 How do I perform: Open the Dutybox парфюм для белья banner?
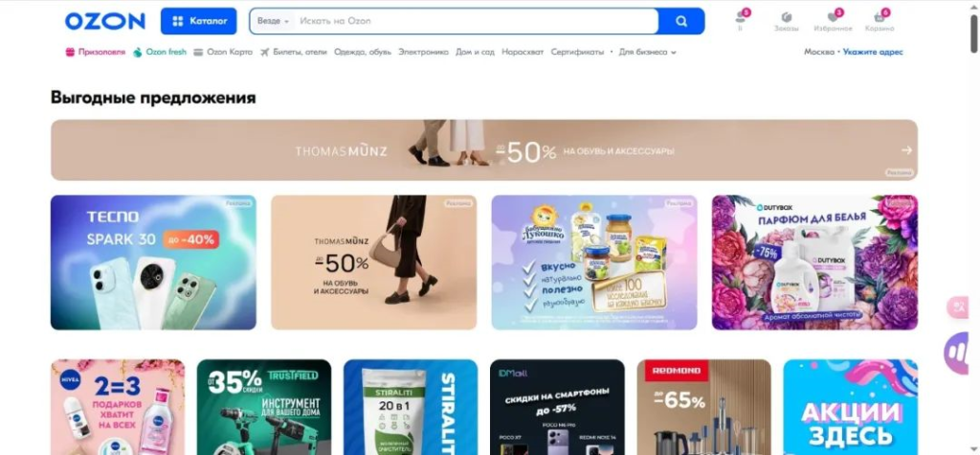tap(814, 262)
